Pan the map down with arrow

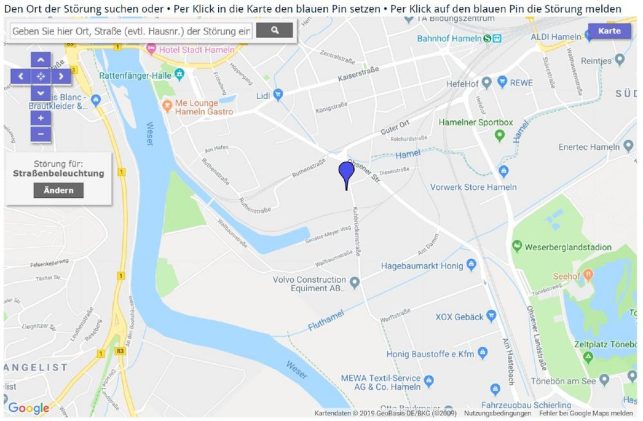pyautogui.click(x=41, y=93)
